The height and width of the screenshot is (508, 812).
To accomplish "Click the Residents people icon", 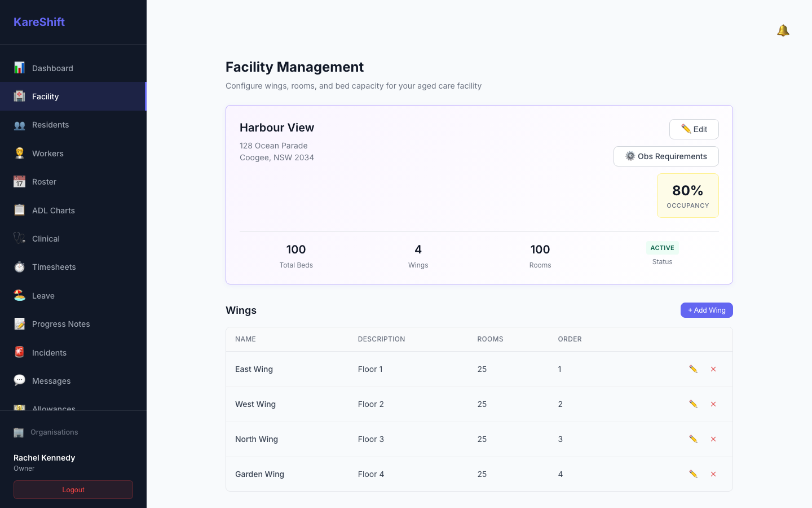I will coord(19,125).
